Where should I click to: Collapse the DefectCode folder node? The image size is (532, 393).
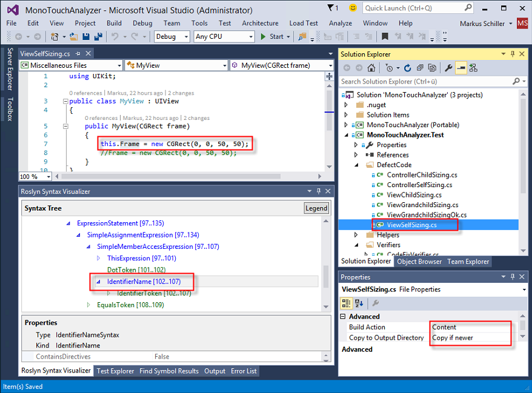coord(356,165)
